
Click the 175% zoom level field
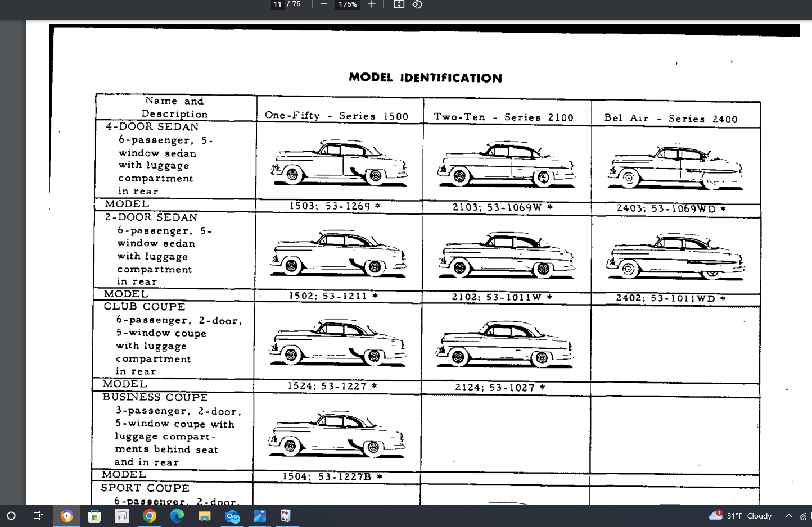pyautogui.click(x=348, y=4)
